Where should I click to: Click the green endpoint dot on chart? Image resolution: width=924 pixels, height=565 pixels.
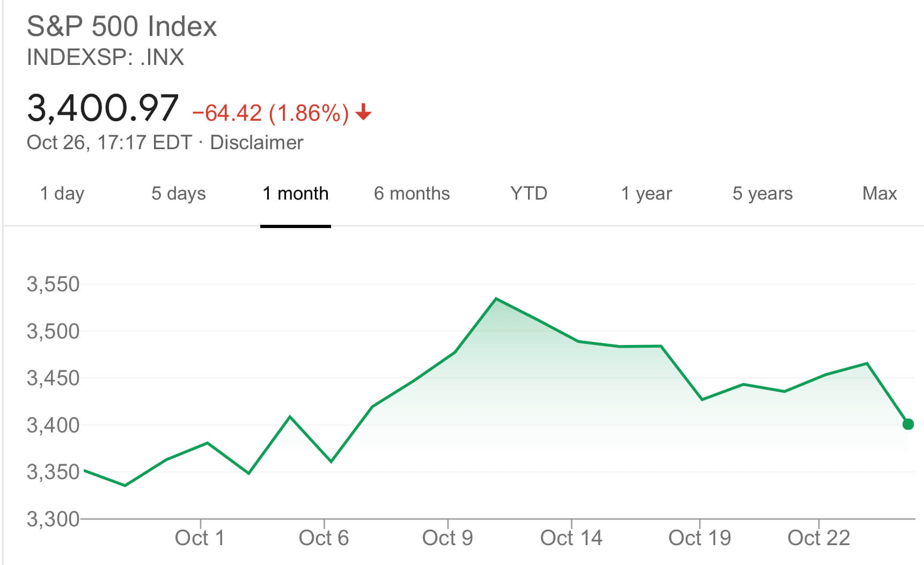(x=908, y=424)
